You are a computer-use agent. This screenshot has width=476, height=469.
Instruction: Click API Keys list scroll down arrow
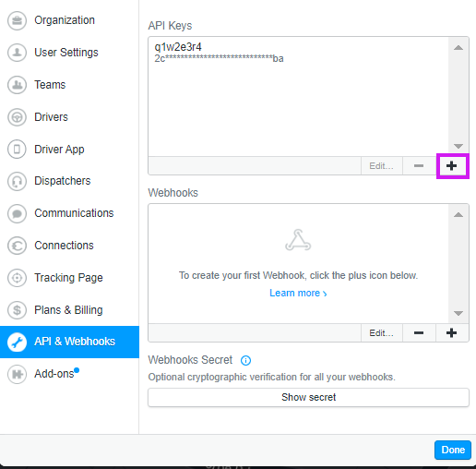click(458, 146)
